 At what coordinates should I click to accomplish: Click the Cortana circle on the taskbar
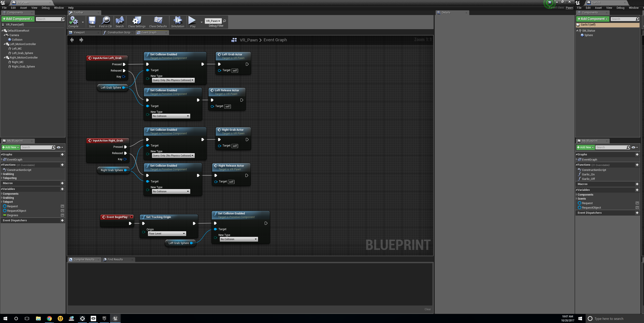tap(16, 318)
